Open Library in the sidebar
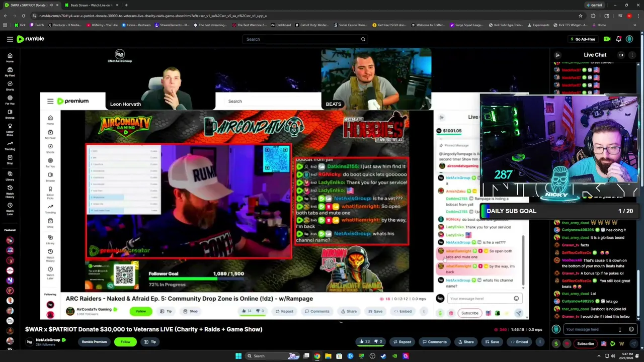Screen dimensions: 644x362 pos(10,175)
